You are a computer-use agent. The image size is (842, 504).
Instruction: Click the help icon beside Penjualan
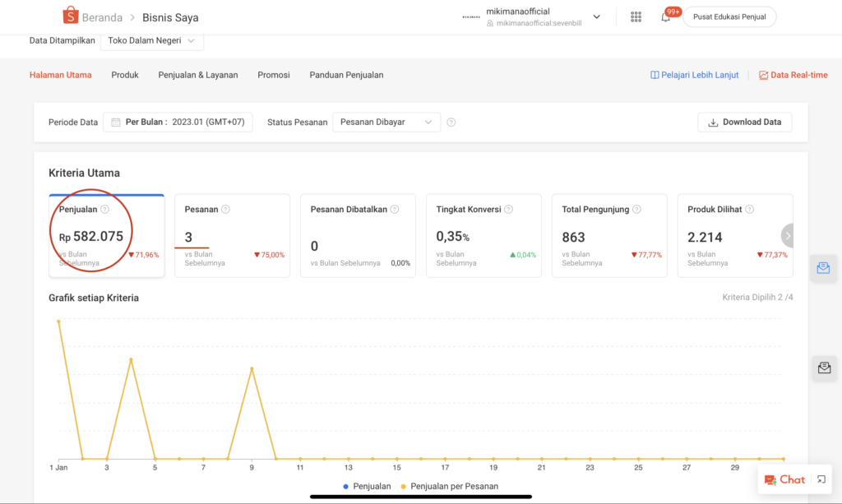click(104, 210)
